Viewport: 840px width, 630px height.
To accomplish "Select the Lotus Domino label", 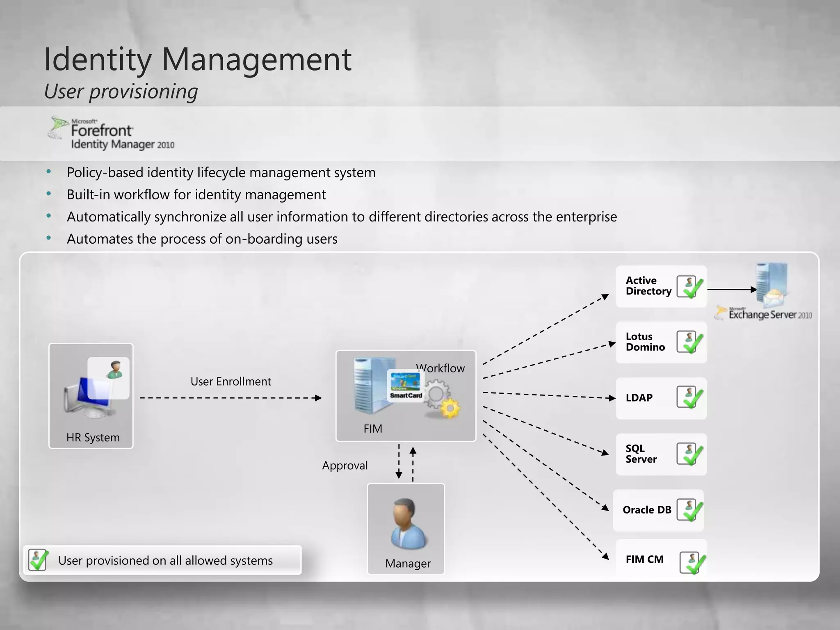I will [645, 342].
